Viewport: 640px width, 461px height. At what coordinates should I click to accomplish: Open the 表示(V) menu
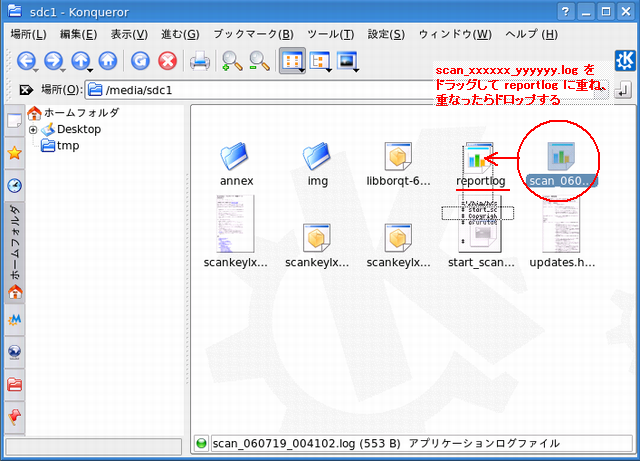pyautogui.click(x=129, y=34)
